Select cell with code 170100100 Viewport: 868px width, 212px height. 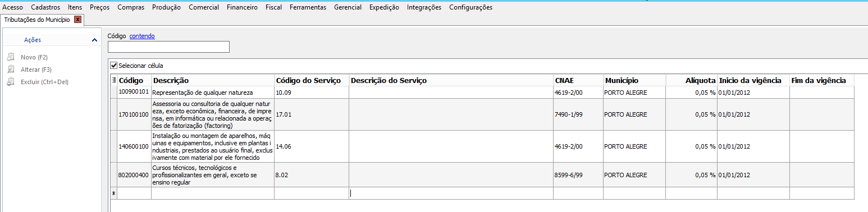(134, 114)
